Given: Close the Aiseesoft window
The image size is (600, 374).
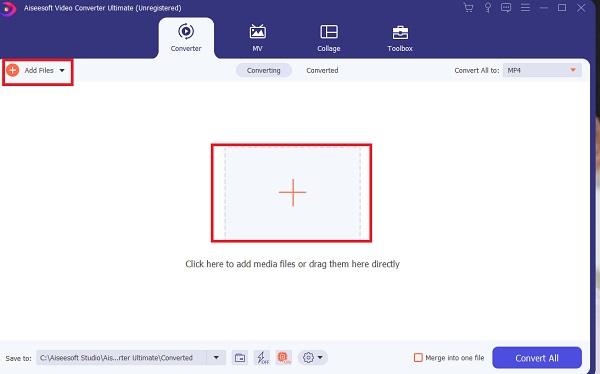Looking at the screenshot, I should [x=581, y=8].
